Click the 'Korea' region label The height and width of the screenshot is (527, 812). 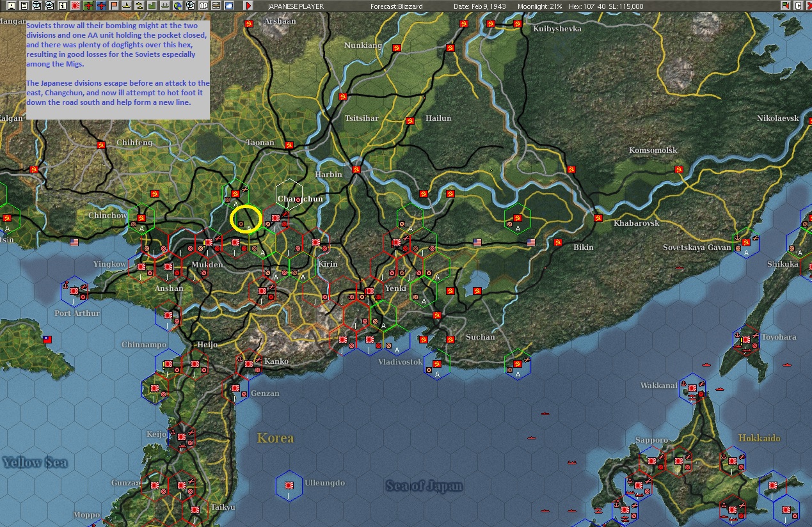pos(275,438)
